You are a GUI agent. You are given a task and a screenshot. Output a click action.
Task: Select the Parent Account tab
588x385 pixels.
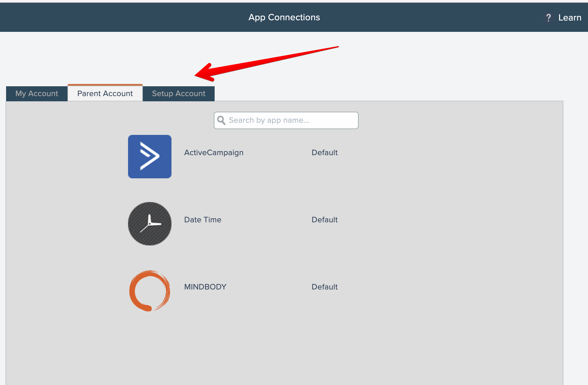pyautogui.click(x=105, y=93)
